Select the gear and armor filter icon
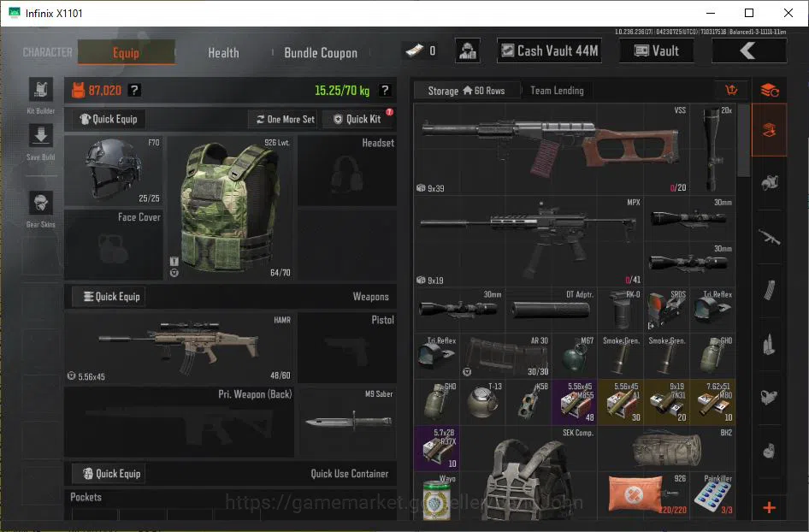The height and width of the screenshot is (532, 809). coord(770,182)
